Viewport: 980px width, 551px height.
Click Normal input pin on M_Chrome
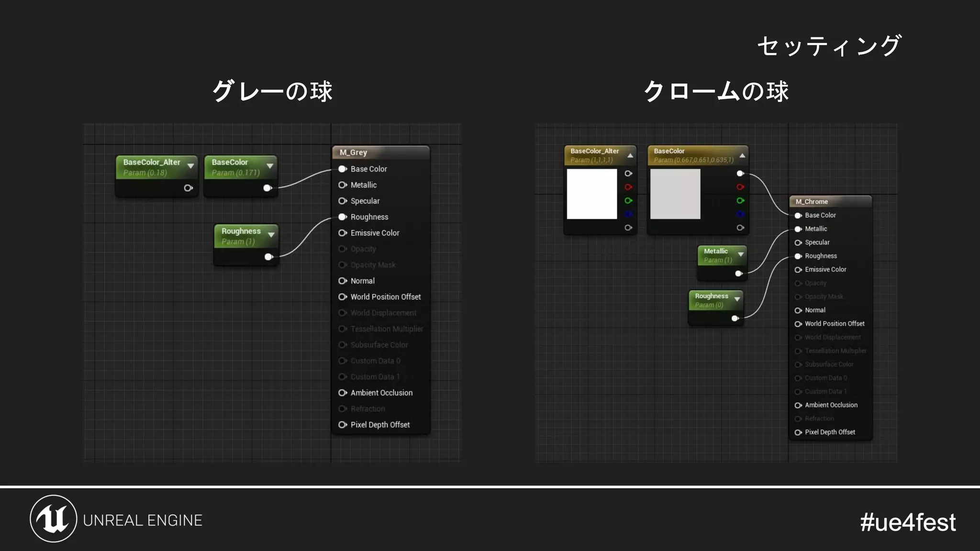click(x=798, y=310)
